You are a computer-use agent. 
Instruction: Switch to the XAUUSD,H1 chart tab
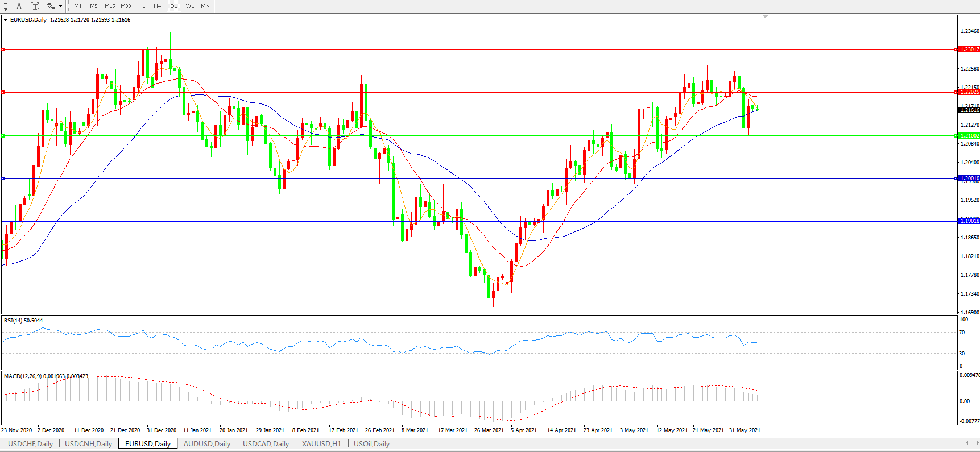pos(321,443)
